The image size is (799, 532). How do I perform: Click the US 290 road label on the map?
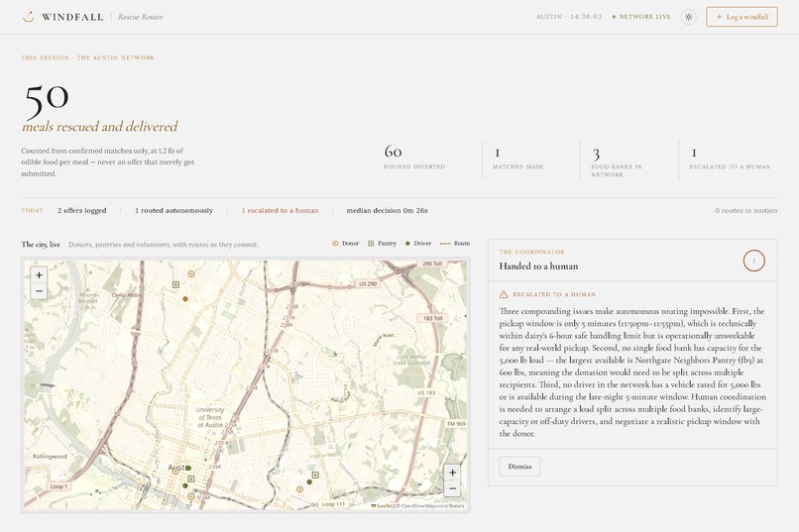(x=368, y=283)
